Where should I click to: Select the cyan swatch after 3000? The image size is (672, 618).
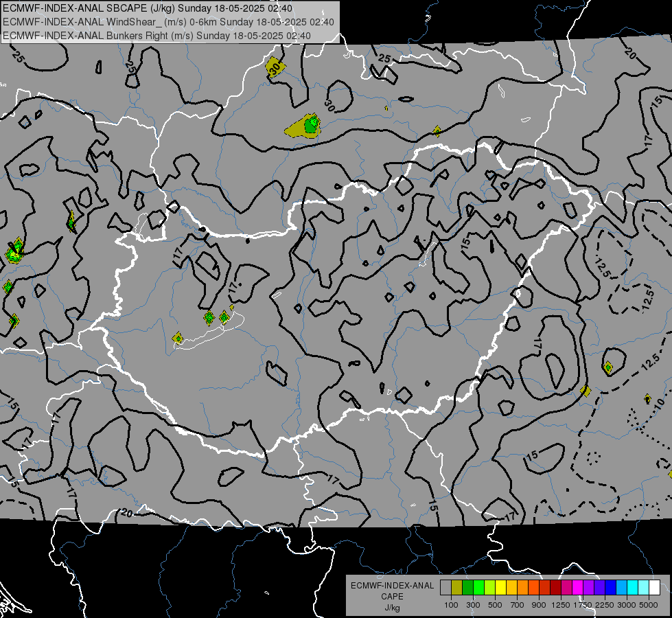[633, 587]
